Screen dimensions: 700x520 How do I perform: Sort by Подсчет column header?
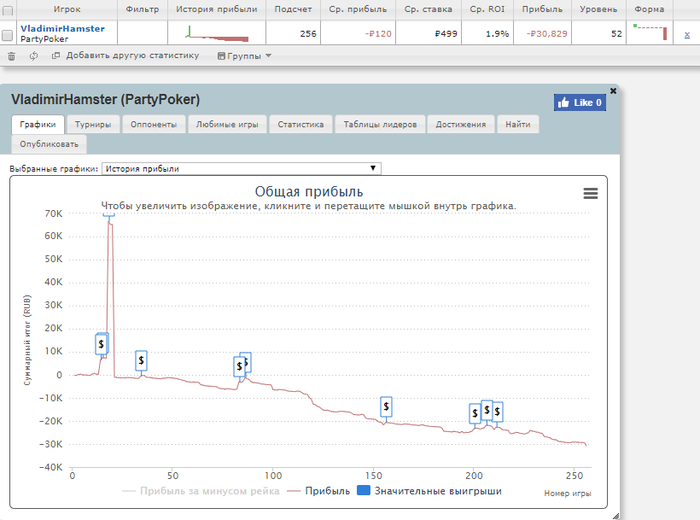[x=293, y=9]
